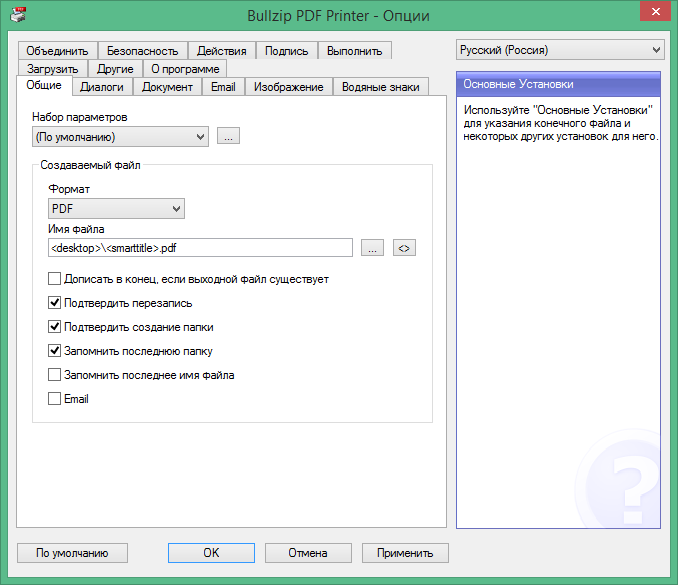This screenshot has width=678, height=585.
Task: Show the О программе tab
Action: [185, 69]
